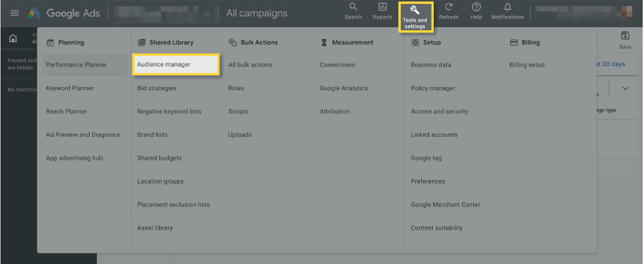
Task: Open Business data
Action: [x=431, y=65]
